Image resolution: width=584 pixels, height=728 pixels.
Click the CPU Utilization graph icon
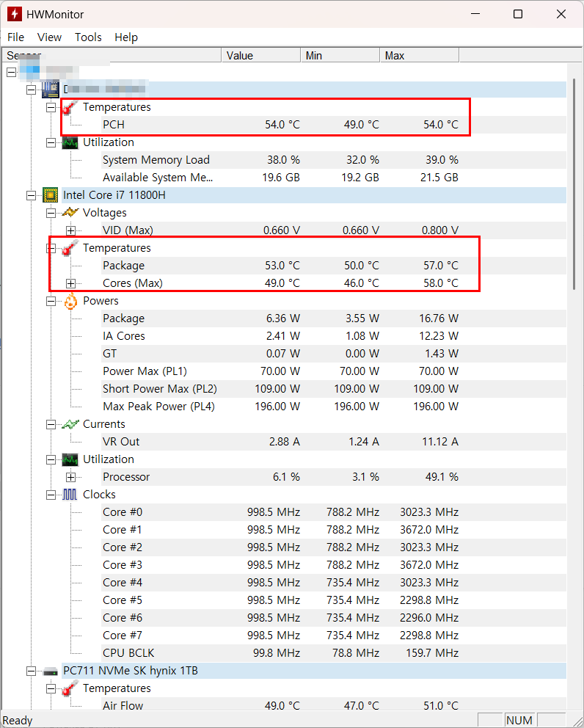pyautogui.click(x=70, y=459)
